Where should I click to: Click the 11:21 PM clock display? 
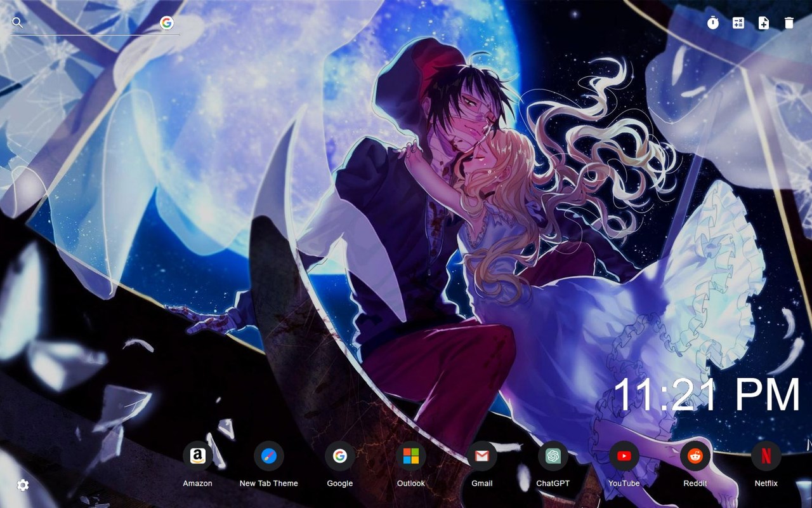coord(707,395)
